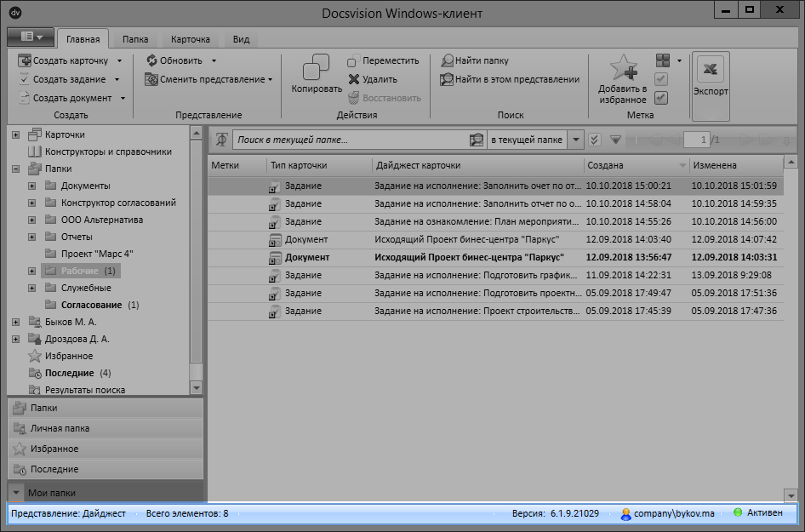Viewport: 805px width, 532px height.
Task: Toggle the upper checkmark in the Метка group
Action: point(659,79)
